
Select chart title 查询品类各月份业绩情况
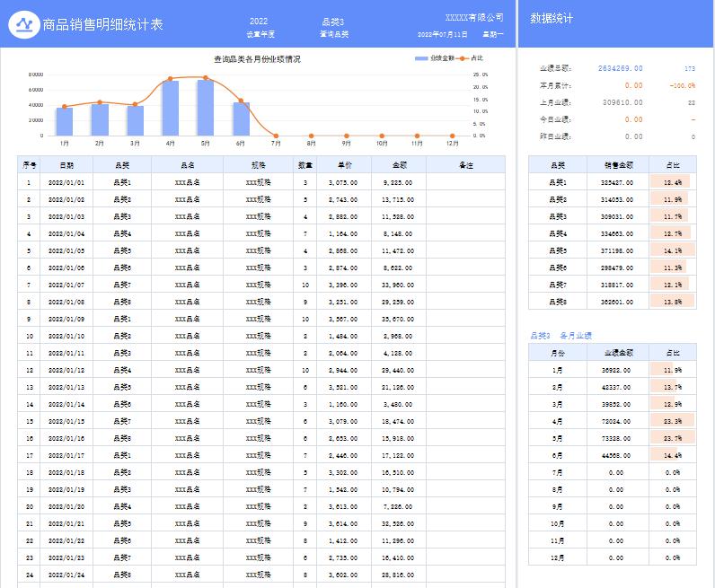click(257, 59)
